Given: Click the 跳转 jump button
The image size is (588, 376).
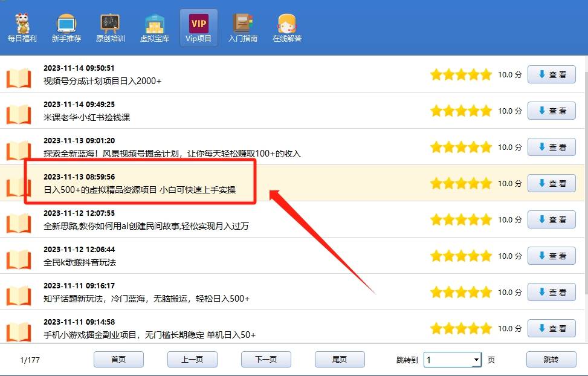Looking at the screenshot, I should click(x=551, y=360).
